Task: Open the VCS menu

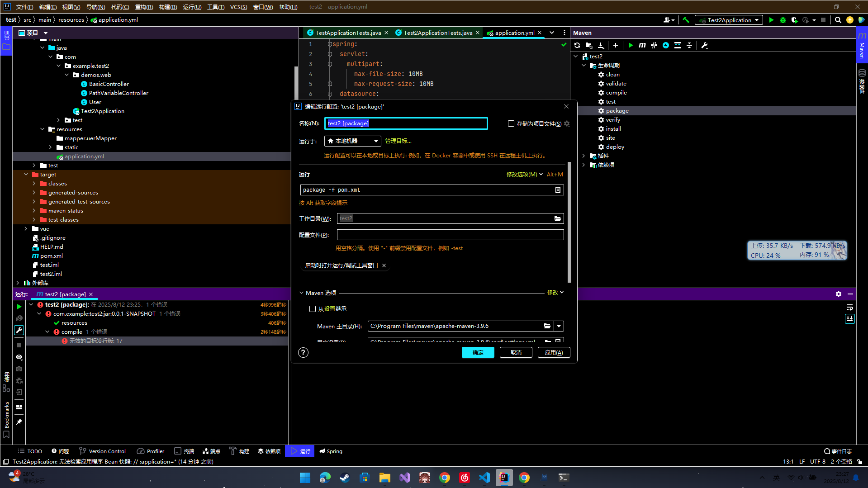Action: tap(238, 7)
